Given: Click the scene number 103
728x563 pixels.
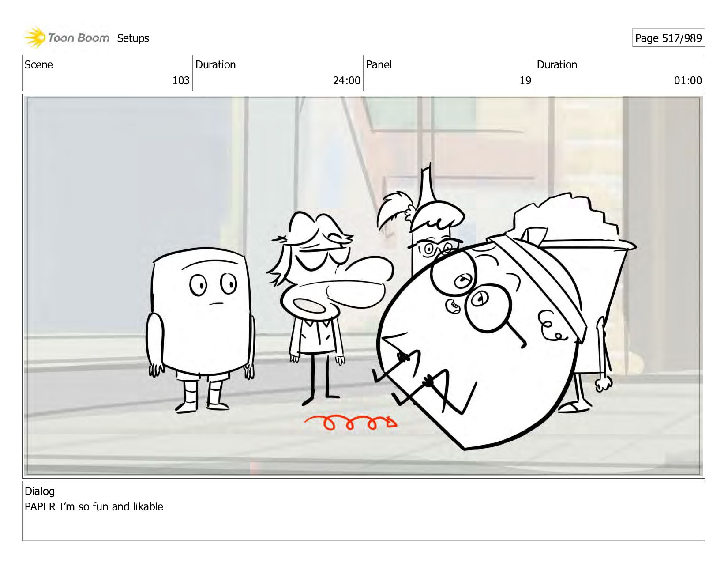Looking at the screenshot, I should click(x=181, y=80).
